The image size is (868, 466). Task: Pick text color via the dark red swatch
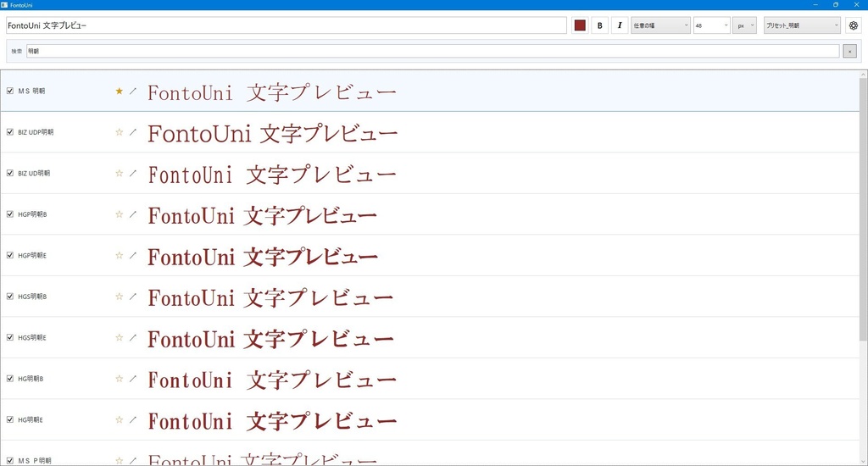point(580,25)
